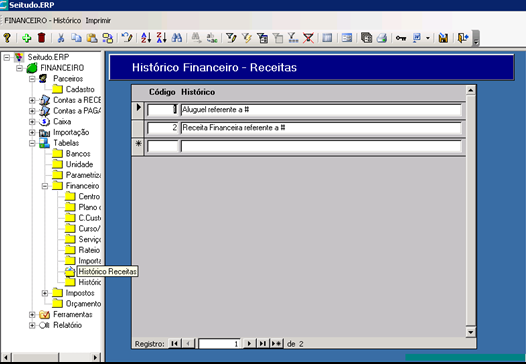
Task: Click the form view icon in the toolbar
Action: click(347, 38)
